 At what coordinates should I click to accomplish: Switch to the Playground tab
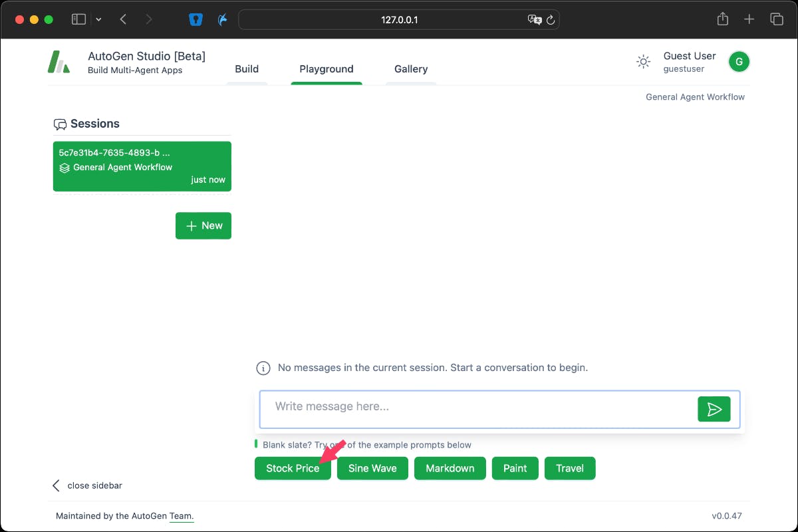(x=327, y=69)
